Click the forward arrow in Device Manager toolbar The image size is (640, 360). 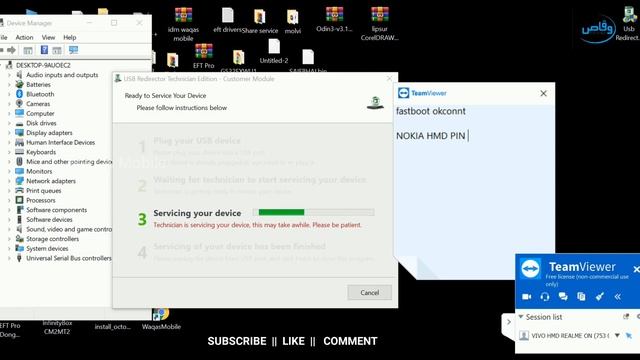(11, 50)
